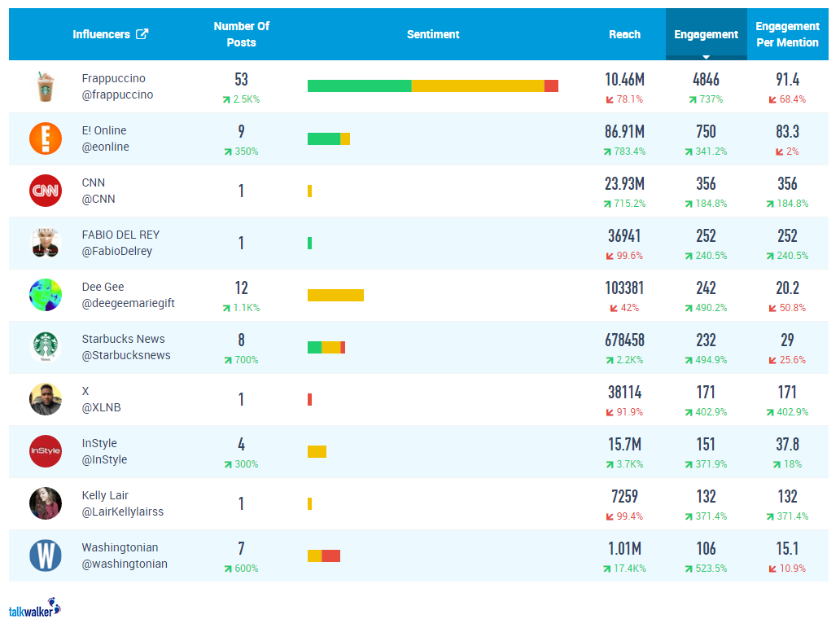Click Frappuccino's green positive sentiment segment
This screenshot has height=628, width=840.
360,86
